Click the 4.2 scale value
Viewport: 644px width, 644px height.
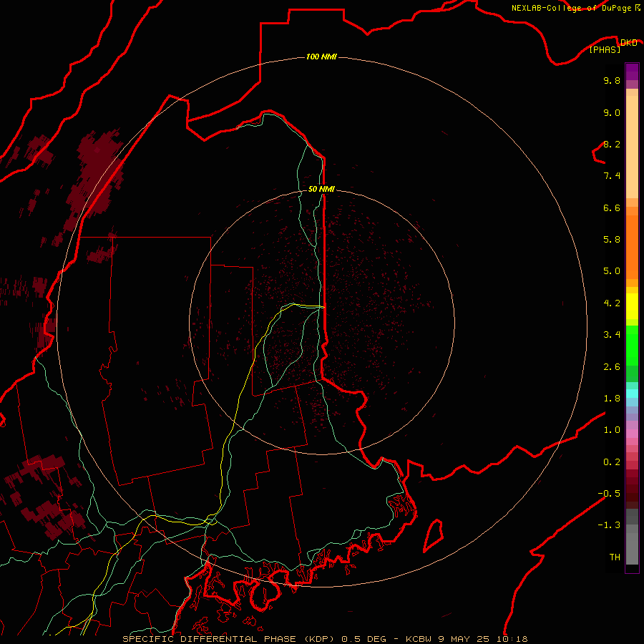coord(612,303)
